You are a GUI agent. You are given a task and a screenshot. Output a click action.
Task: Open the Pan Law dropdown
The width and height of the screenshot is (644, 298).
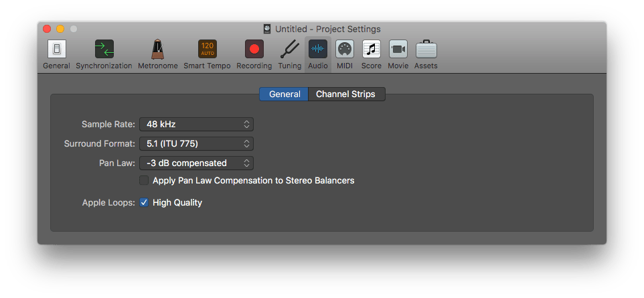[196, 163]
